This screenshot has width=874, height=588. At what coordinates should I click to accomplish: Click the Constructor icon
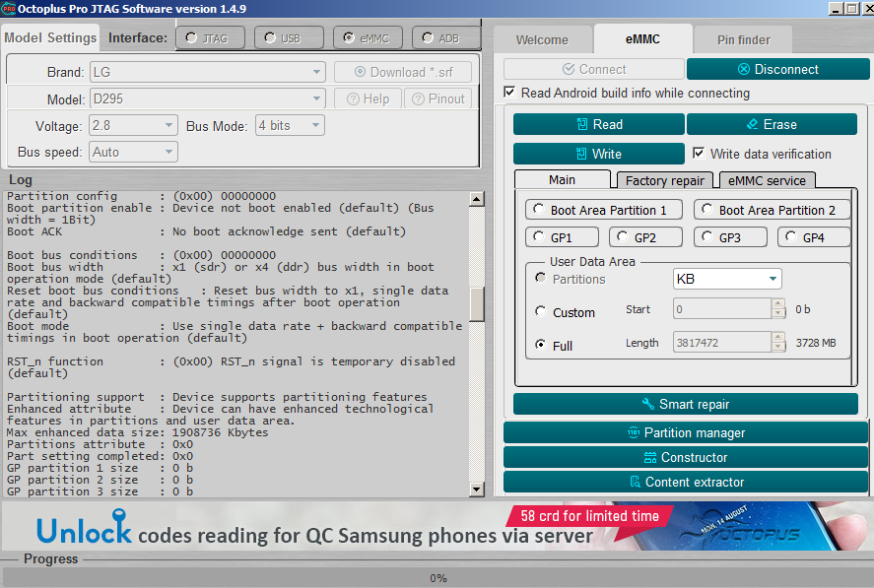pos(650,458)
